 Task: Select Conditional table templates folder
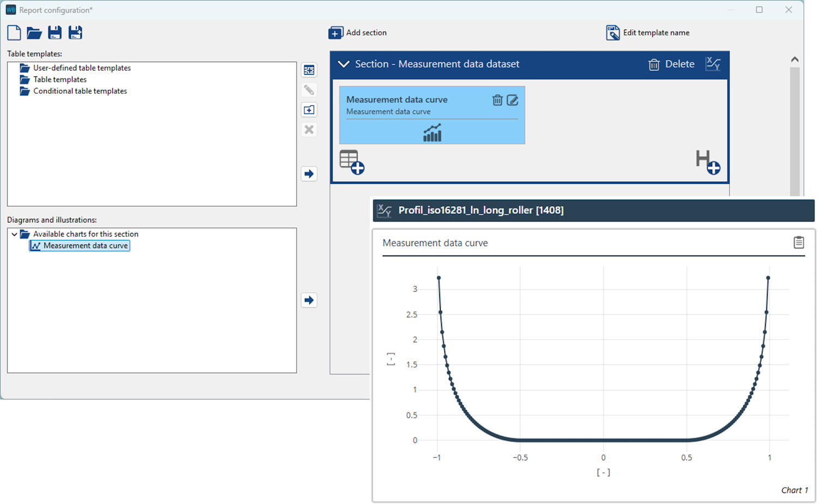[x=80, y=91]
